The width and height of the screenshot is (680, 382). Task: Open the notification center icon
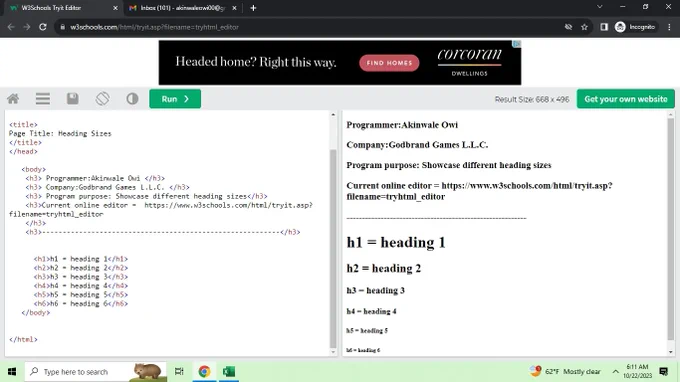click(x=664, y=372)
